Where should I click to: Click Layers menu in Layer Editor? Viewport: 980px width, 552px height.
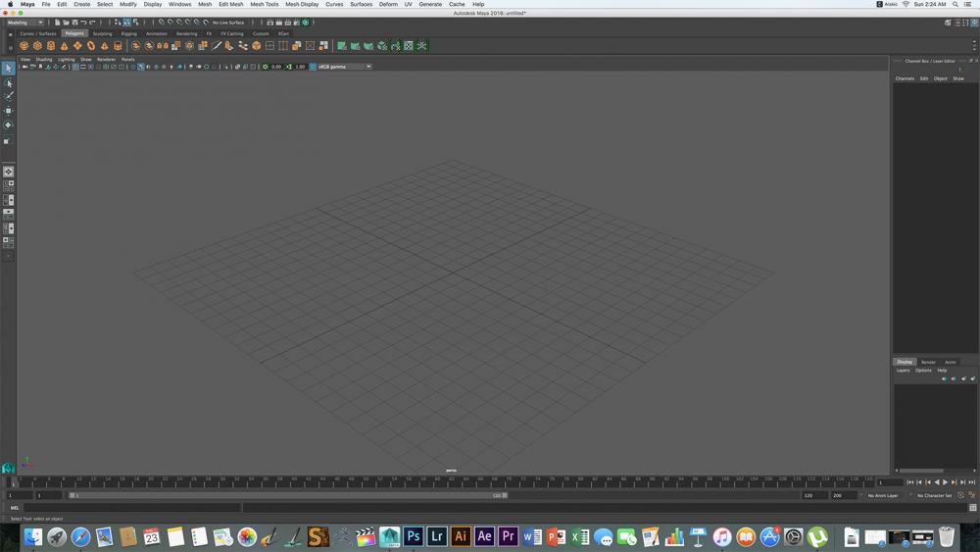tap(904, 370)
